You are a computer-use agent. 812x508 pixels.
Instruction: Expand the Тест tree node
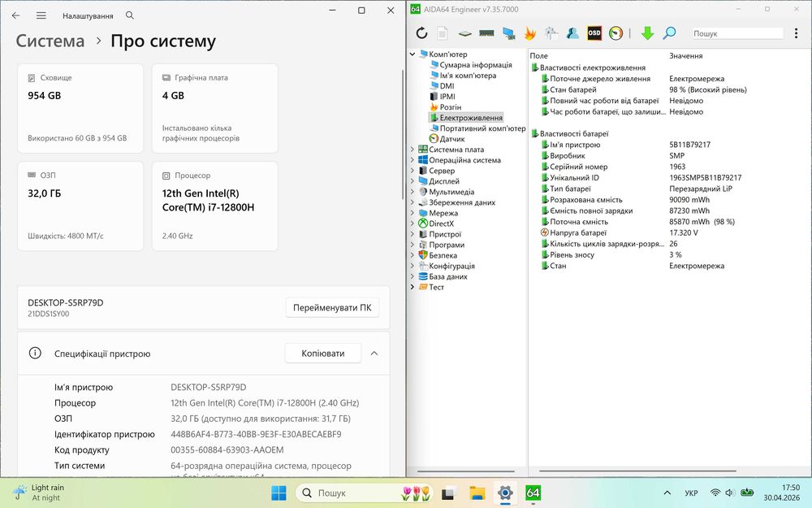(412, 287)
